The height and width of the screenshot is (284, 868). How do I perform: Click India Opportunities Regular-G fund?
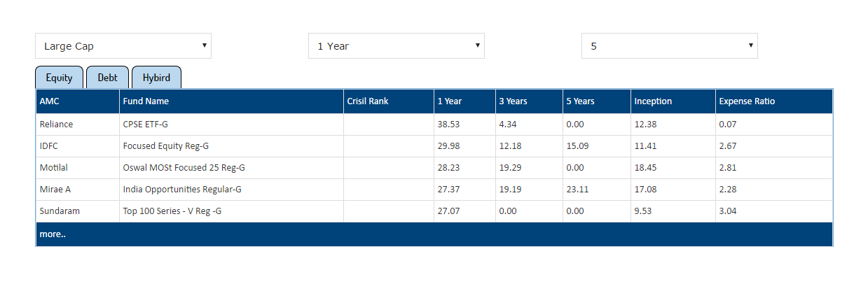point(181,190)
